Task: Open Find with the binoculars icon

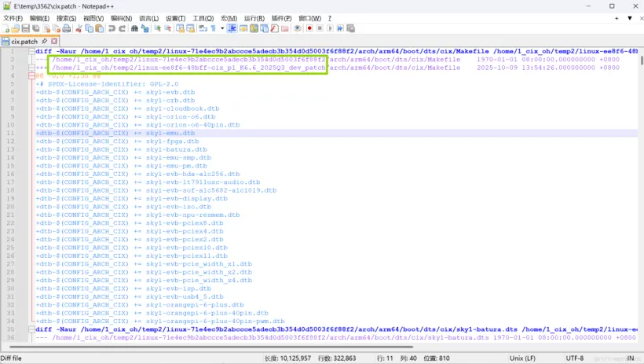Action: [134, 28]
